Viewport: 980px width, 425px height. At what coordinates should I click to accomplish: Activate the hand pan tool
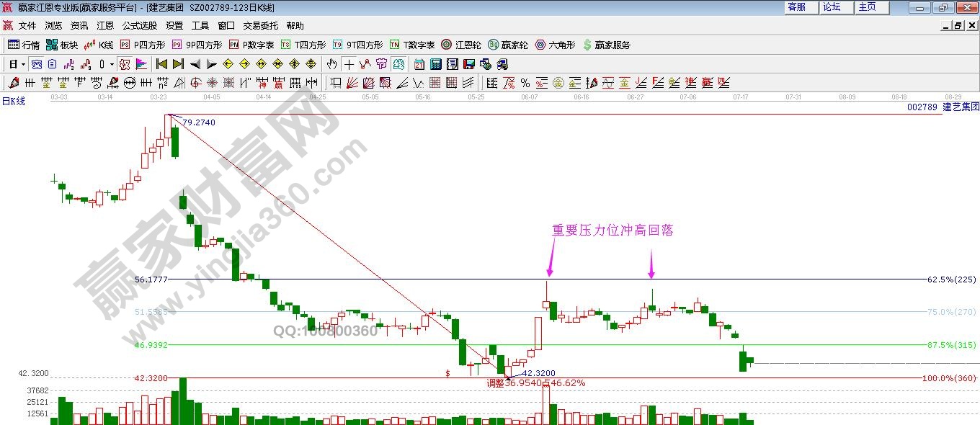pos(331,64)
